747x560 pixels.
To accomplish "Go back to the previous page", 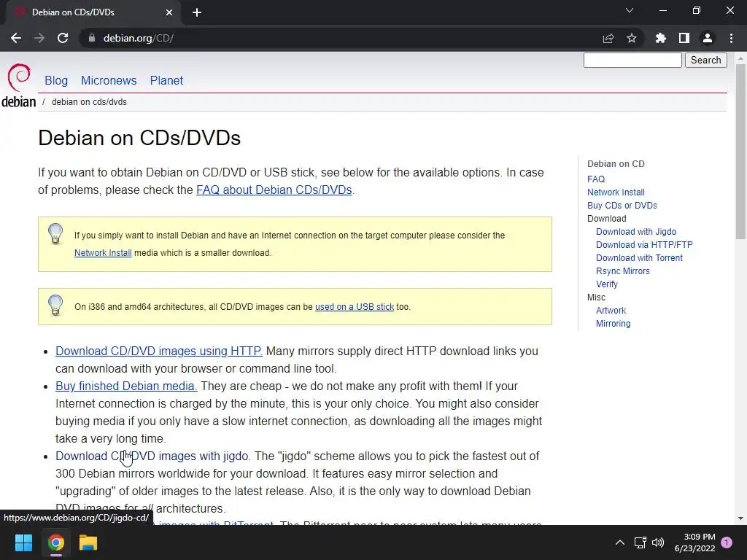I will click(x=16, y=38).
